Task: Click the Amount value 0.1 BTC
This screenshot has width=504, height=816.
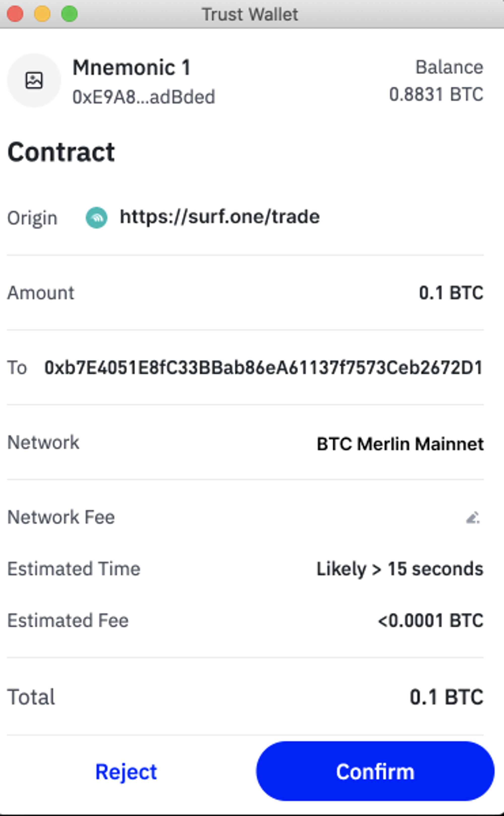Action: [x=451, y=293]
